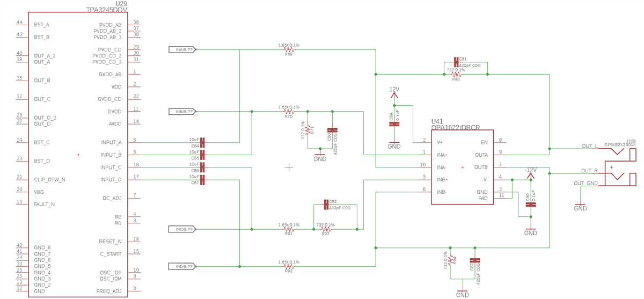This screenshot has height=299, width=644.
Task: Click the PVDD_CD pin label on U29
Action: tap(110, 49)
